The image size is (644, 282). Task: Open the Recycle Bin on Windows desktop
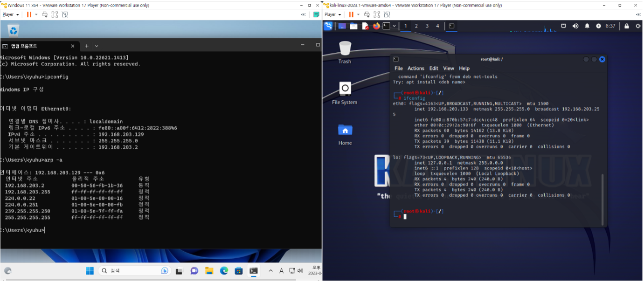(14, 30)
